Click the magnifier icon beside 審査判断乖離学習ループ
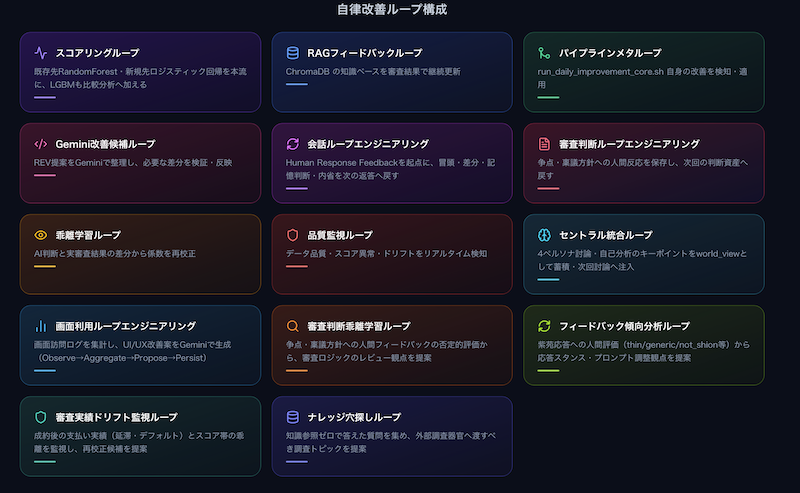The image size is (800, 493). tap(292, 326)
